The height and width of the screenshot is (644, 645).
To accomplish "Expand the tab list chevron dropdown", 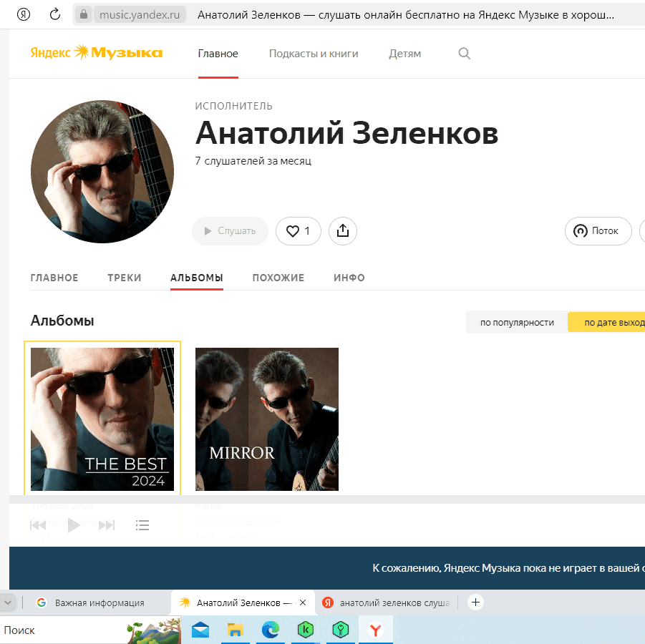I will tap(8, 603).
